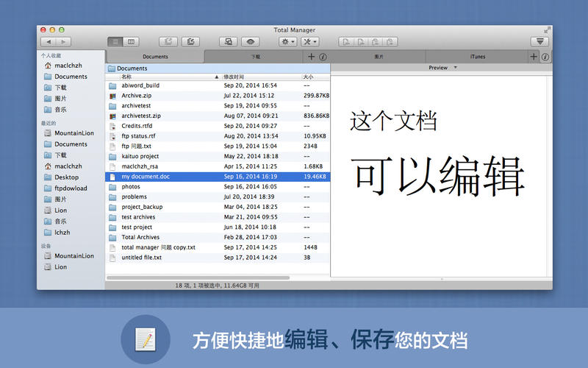The width and height of the screenshot is (588, 368).
Task: Switch to column view mode
Action: click(132, 42)
